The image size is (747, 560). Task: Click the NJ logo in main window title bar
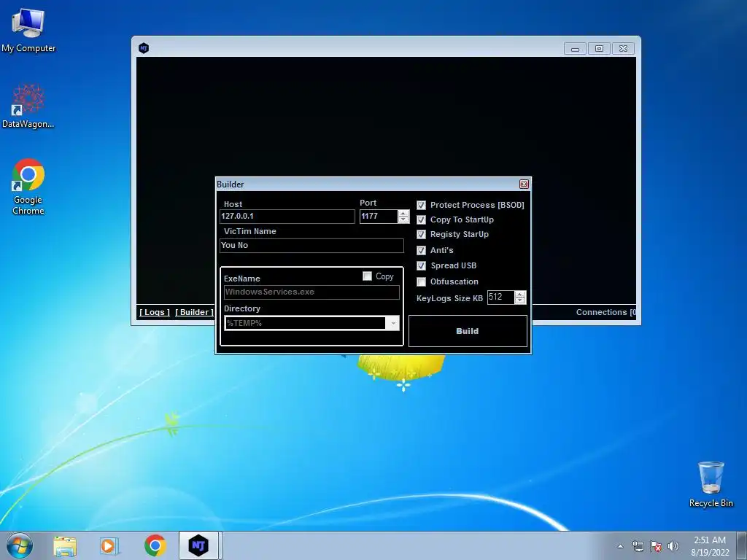coord(144,48)
